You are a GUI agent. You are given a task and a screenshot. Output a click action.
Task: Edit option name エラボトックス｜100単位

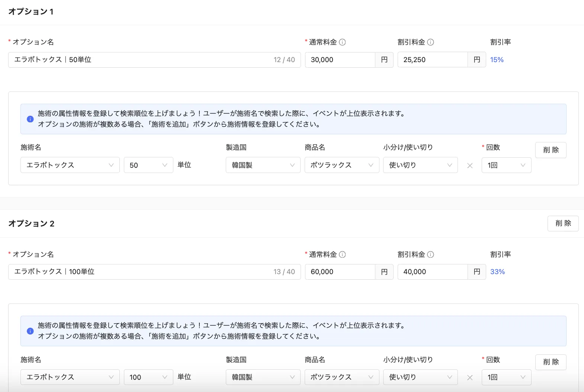154,272
